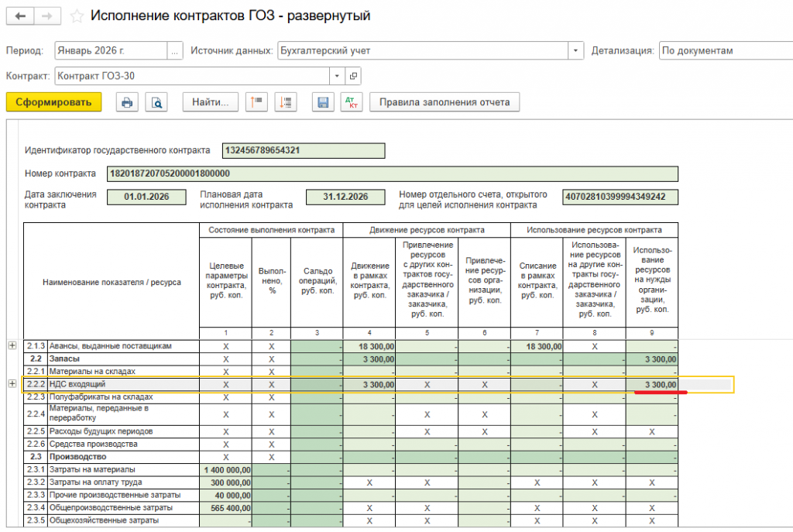Select the contract identifier cell 132456789654321

coord(304,151)
